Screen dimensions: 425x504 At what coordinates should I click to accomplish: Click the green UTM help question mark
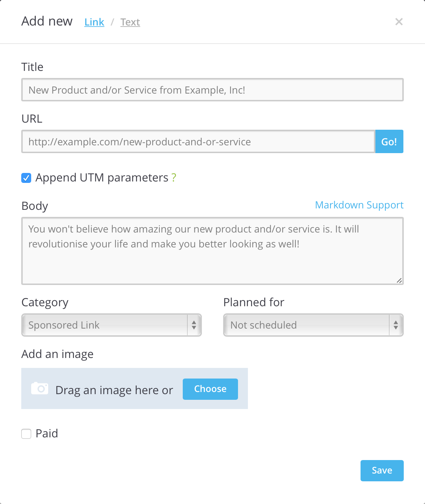174,177
